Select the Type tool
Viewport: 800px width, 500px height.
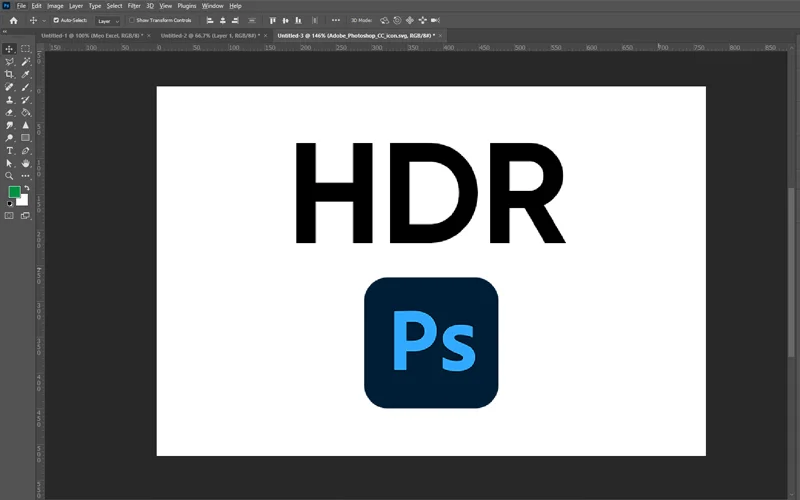[x=9, y=151]
